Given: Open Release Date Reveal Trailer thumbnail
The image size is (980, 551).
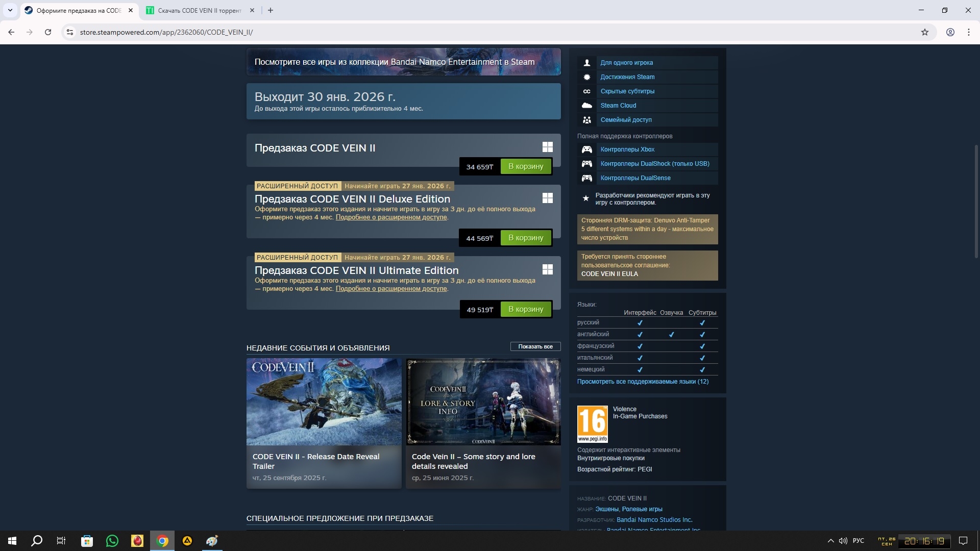Looking at the screenshot, I should tap(324, 402).
